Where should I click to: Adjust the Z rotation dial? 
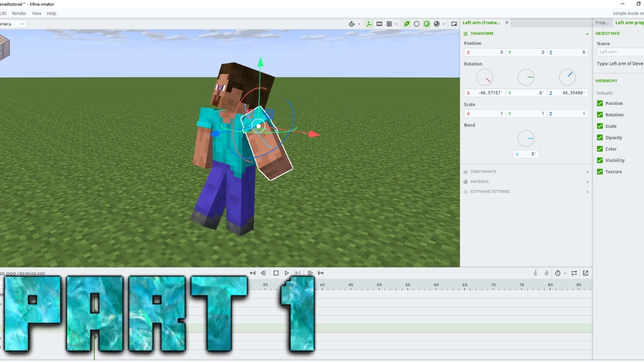coord(568,77)
